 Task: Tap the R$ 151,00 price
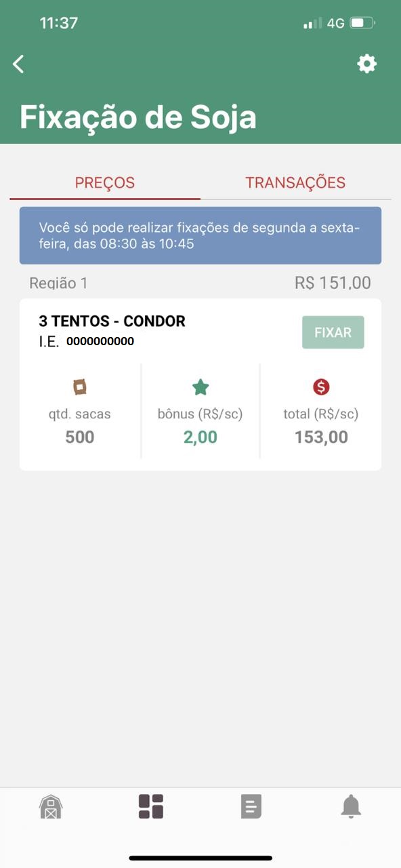pos(333,283)
